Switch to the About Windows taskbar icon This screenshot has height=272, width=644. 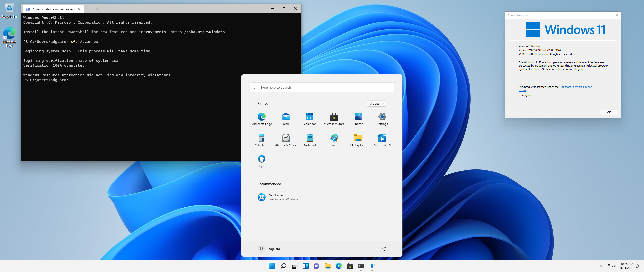pos(372,266)
